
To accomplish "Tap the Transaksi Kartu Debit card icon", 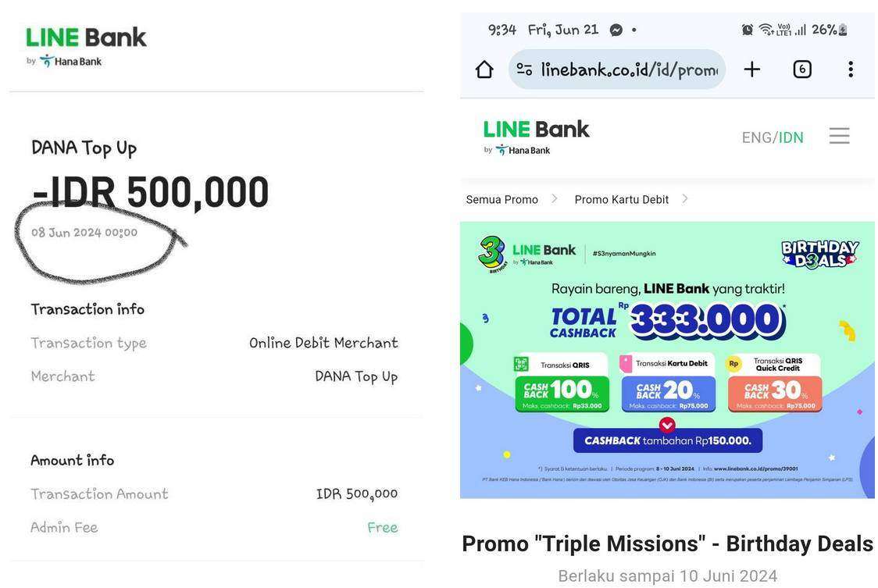I will [x=625, y=364].
